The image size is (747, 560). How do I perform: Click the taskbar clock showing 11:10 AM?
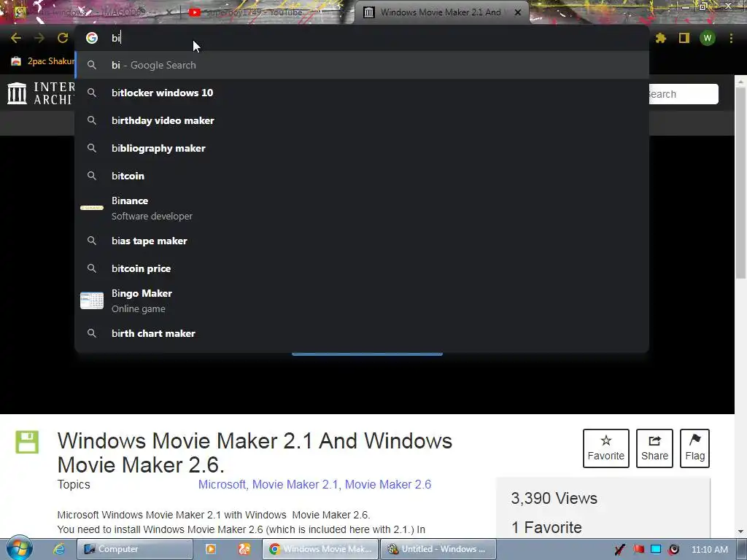tap(709, 550)
